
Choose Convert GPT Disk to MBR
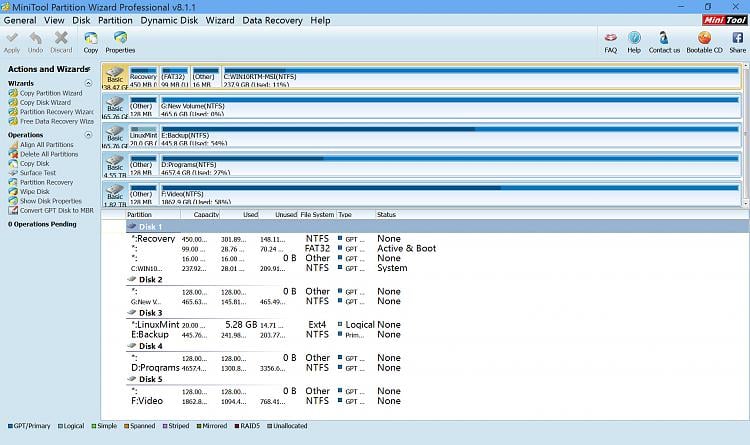51,210
